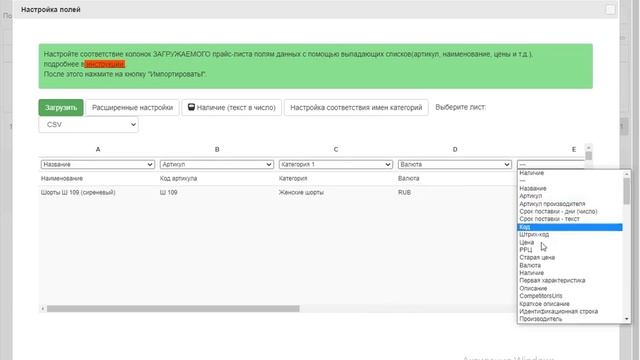Image resolution: width=640 pixels, height=360 pixels.
Task: Click the column E dropdown field
Action: 551,164
